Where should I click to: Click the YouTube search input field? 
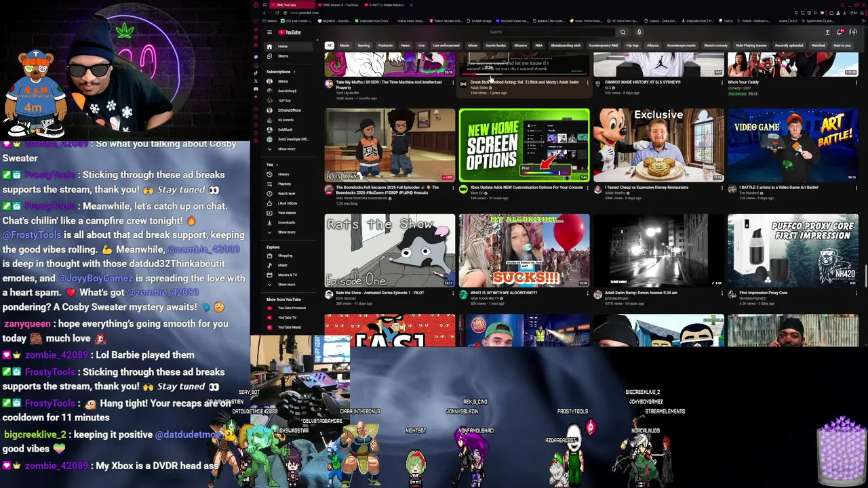pyautogui.click(x=551, y=32)
